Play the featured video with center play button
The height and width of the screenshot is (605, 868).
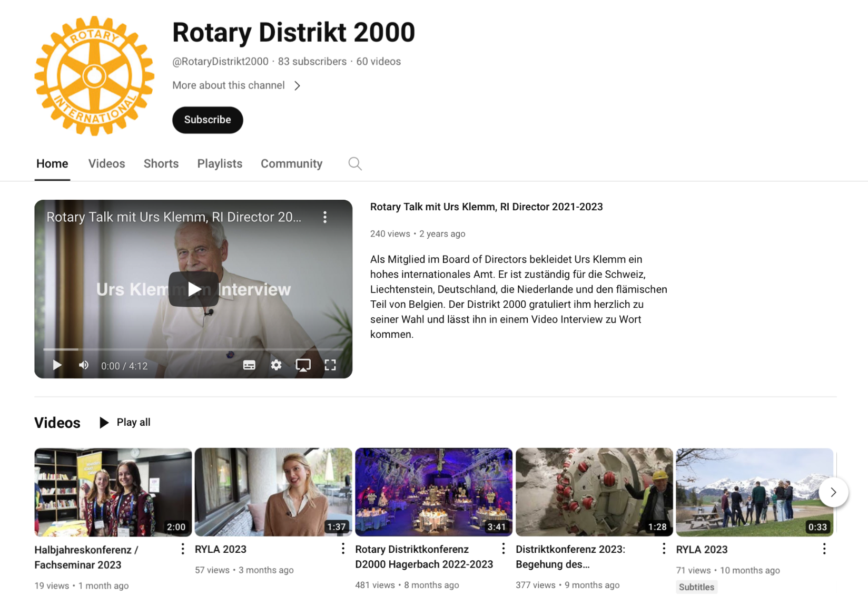(x=194, y=289)
